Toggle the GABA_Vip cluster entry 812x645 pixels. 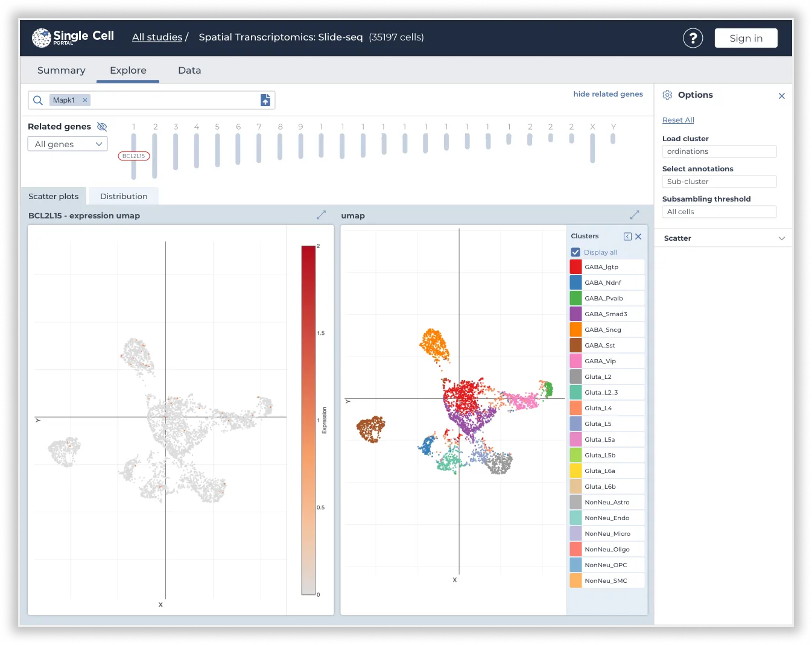pos(607,361)
